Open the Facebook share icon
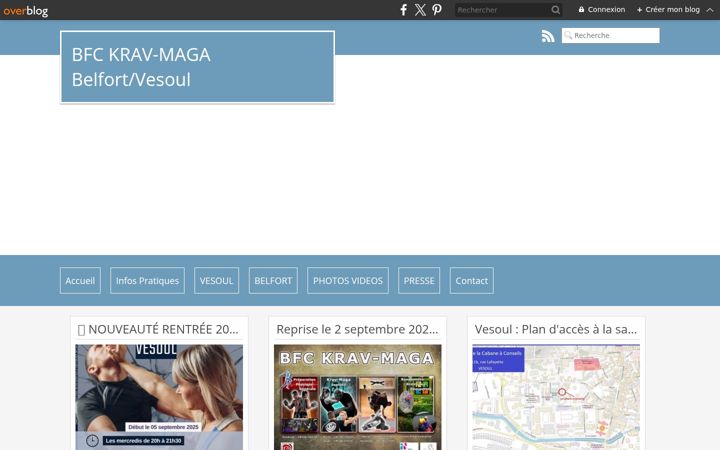Image resolution: width=720 pixels, height=450 pixels. point(403,10)
